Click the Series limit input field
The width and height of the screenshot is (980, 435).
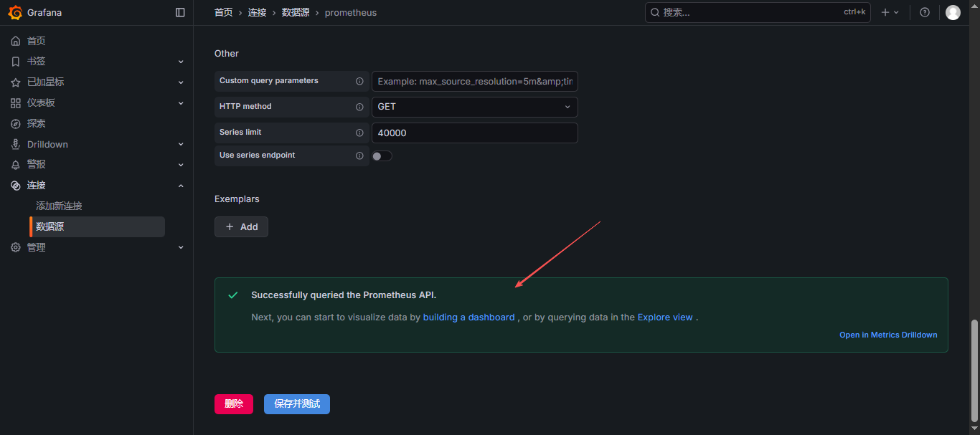[x=474, y=133]
